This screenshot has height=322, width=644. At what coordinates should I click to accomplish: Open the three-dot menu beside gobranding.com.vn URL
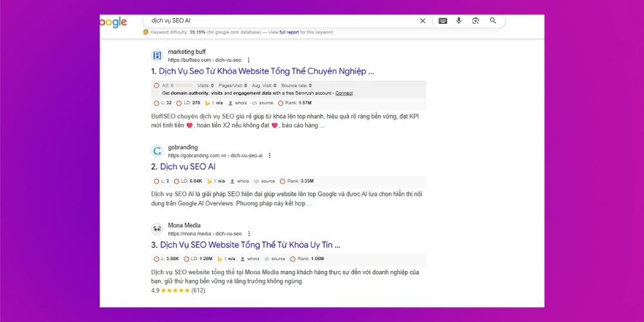(270, 155)
